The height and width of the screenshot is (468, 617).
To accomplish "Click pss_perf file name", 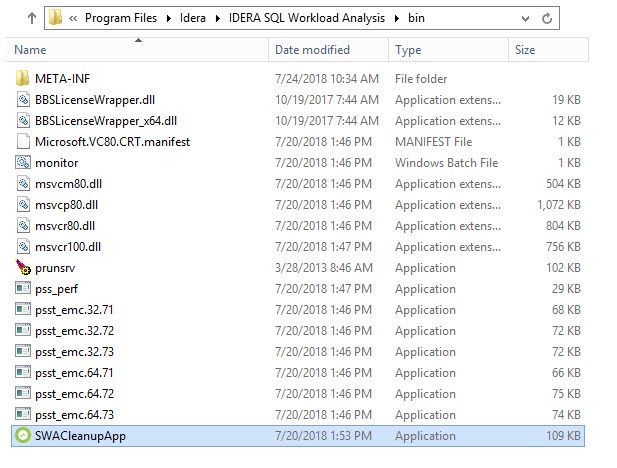I will coord(57,289).
